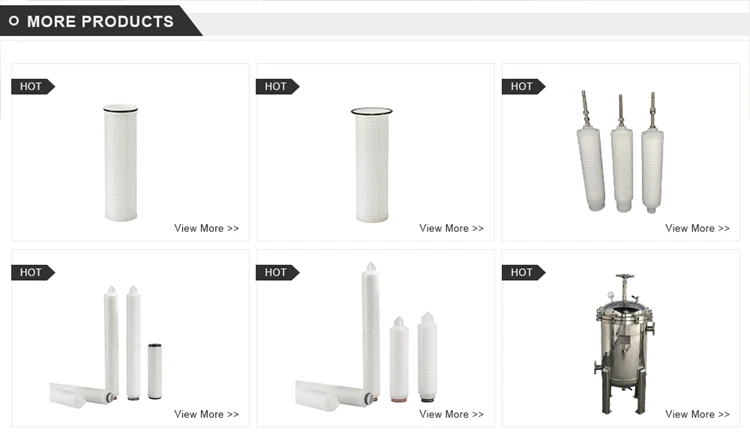Open View More on first white filter cartridge
Screen dimensions: 750x432
point(206,228)
